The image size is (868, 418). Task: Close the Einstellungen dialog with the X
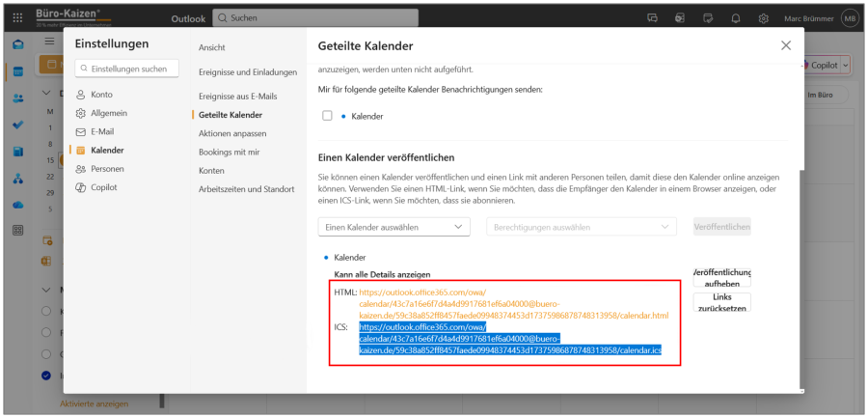(x=785, y=46)
